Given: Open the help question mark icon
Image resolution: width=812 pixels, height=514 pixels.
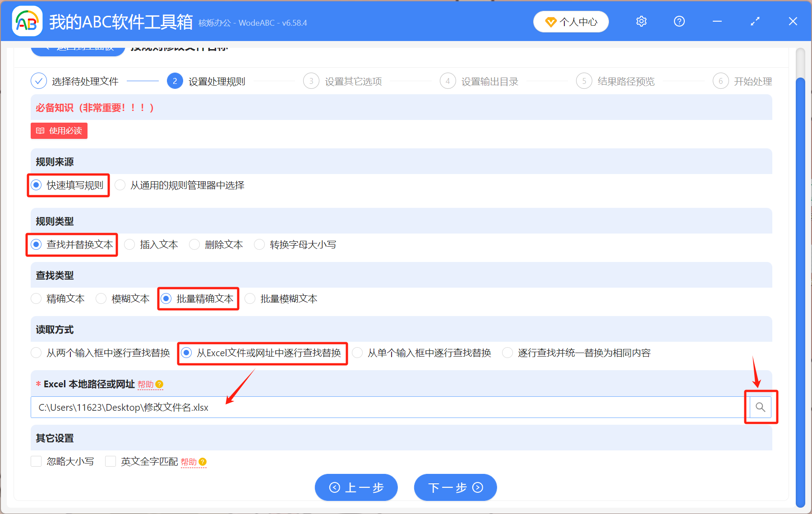Looking at the screenshot, I should coord(679,21).
